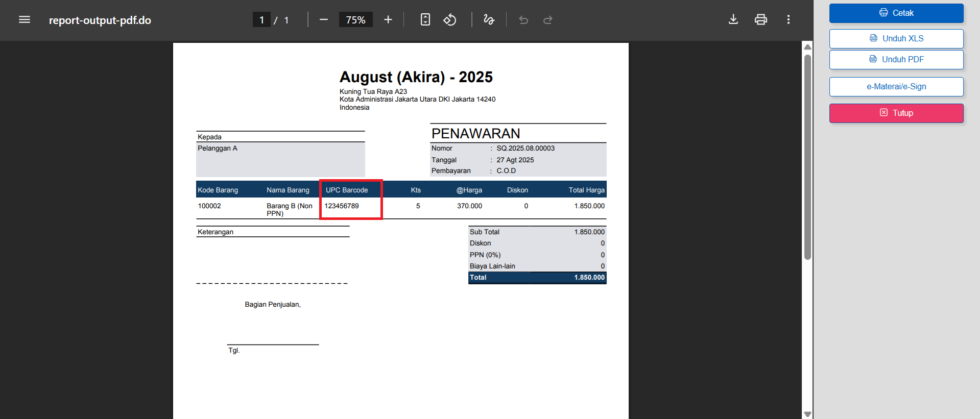This screenshot has height=419, width=980.
Task: Click the Bagian Penjualan signature text
Action: point(273,305)
